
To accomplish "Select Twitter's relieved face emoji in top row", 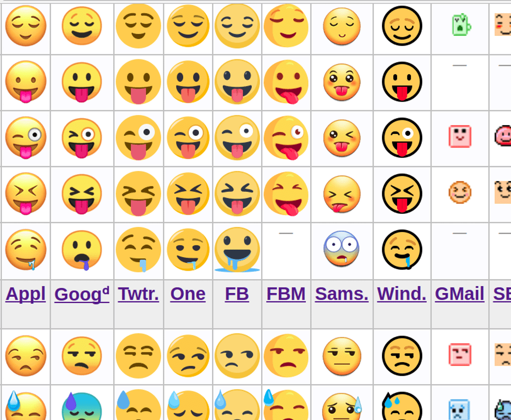I will 139,26.
